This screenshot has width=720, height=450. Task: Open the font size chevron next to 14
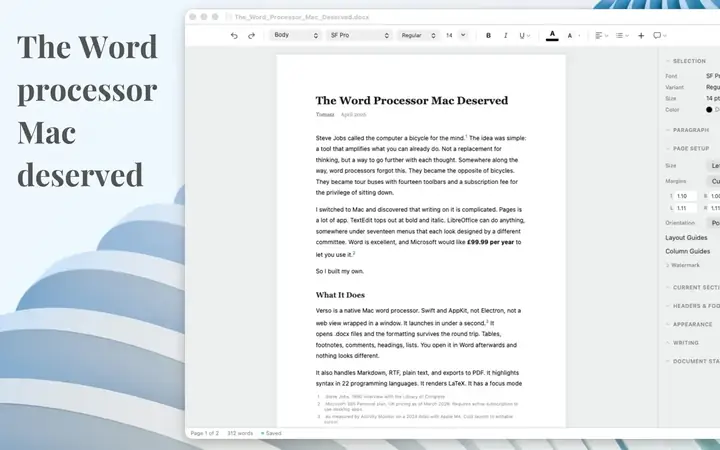tap(463, 35)
